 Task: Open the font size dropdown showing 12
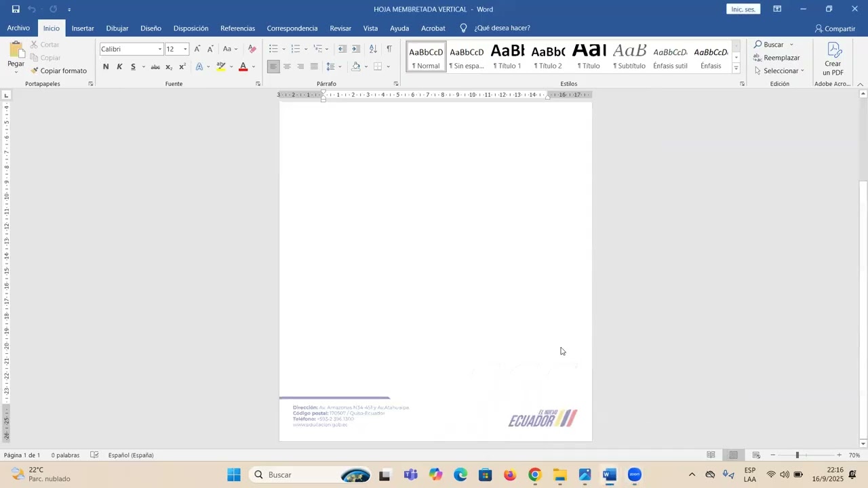[x=185, y=49]
